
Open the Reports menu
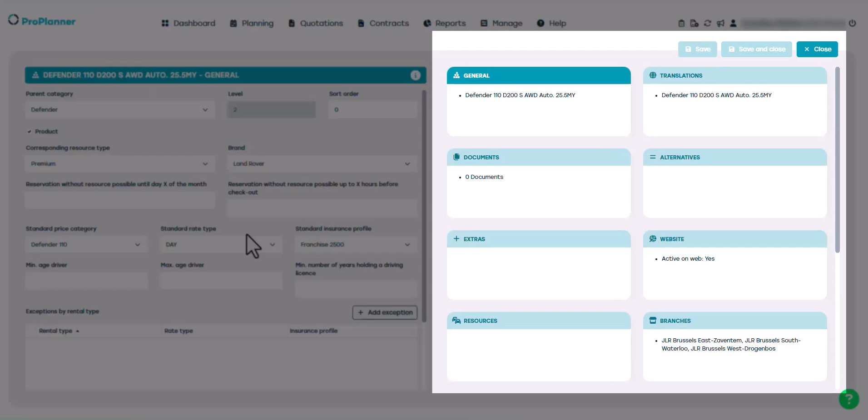point(445,23)
